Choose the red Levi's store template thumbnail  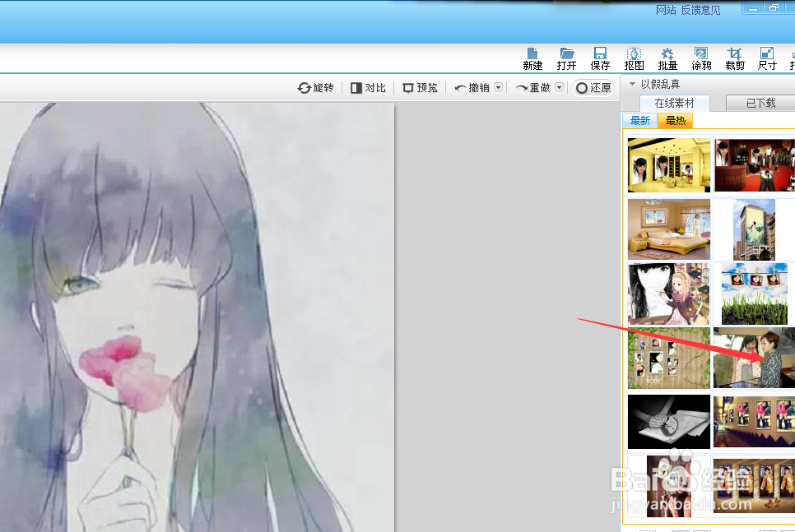click(754, 165)
